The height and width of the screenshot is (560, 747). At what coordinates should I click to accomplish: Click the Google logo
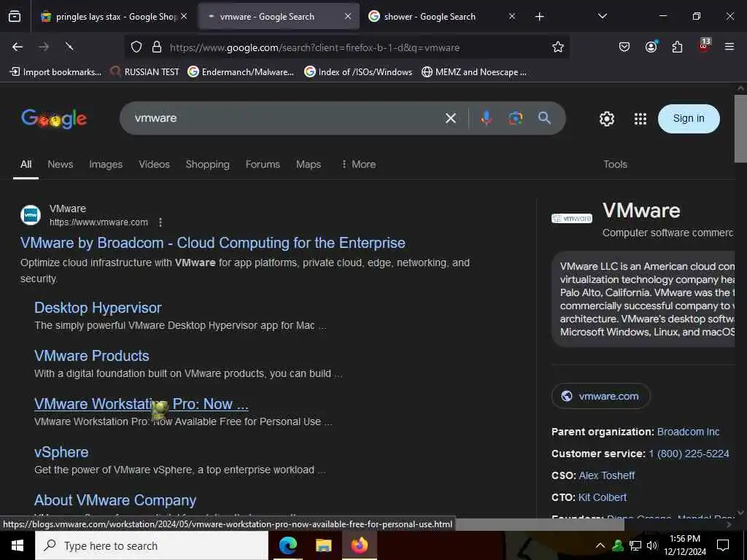point(54,119)
